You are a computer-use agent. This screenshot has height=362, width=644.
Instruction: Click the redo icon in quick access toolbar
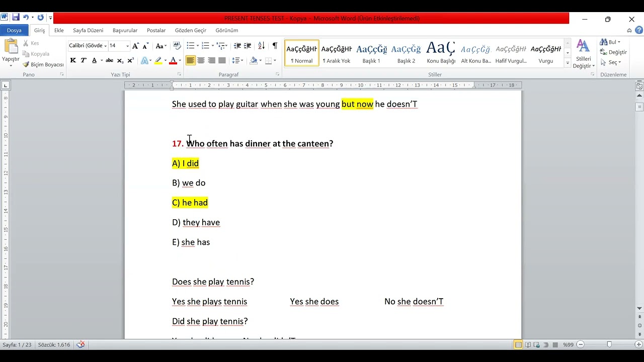[x=41, y=18]
